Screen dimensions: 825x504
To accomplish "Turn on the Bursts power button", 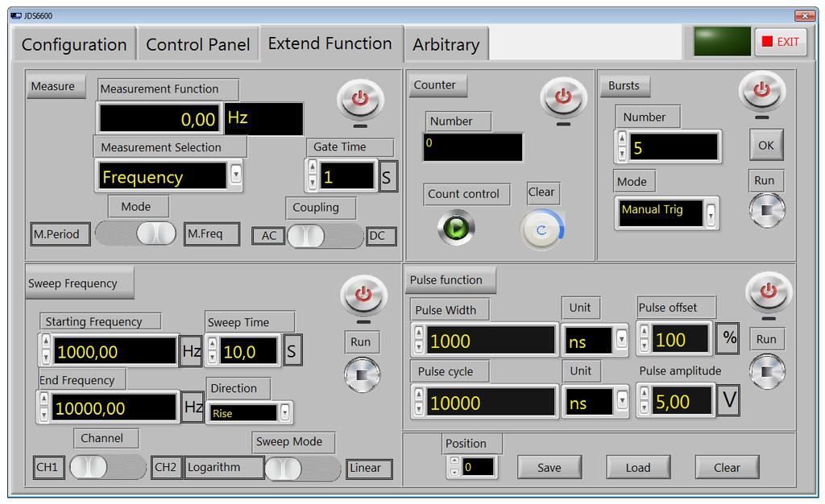I will [762, 90].
